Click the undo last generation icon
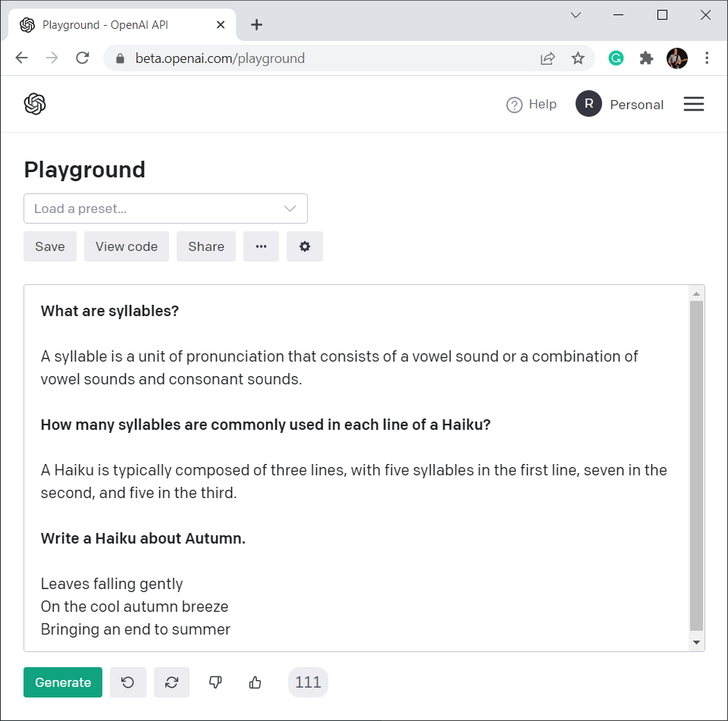This screenshot has width=728, height=721. tap(127, 682)
